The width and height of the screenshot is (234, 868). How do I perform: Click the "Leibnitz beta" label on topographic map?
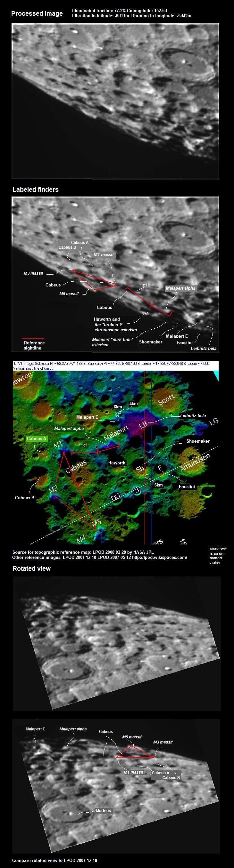pyautogui.click(x=193, y=415)
